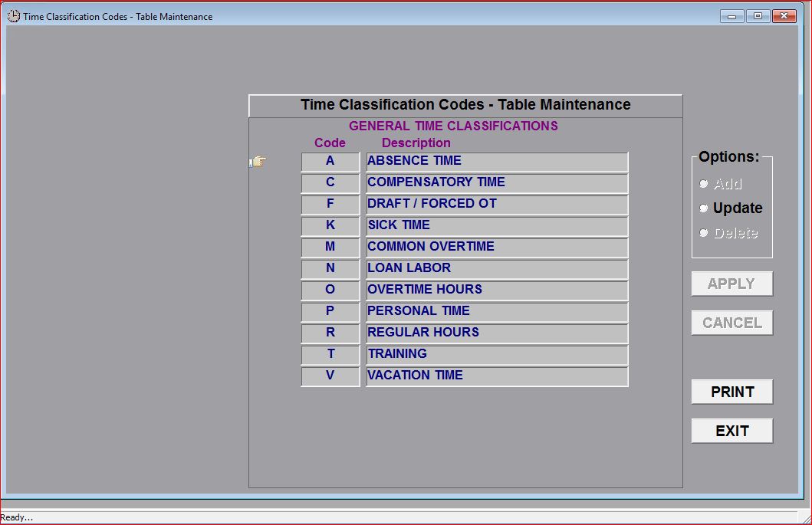Click the clock icon in title bar
Viewport: 812px width, 525px height.
coord(13,16)
